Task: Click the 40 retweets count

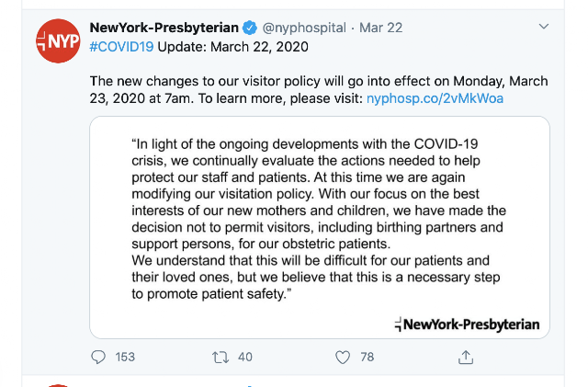Action: (245, 357)
